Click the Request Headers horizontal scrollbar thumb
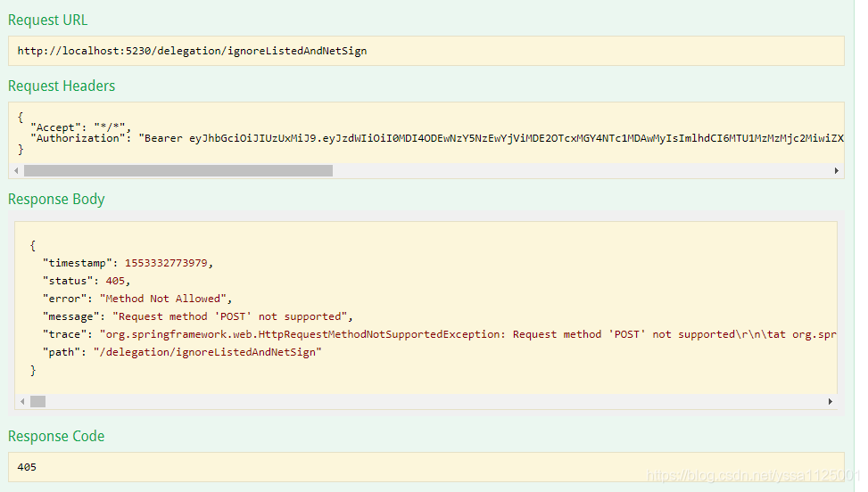This screenshot has height=492, width=868. pyautogui.click(x=178, y=171)
